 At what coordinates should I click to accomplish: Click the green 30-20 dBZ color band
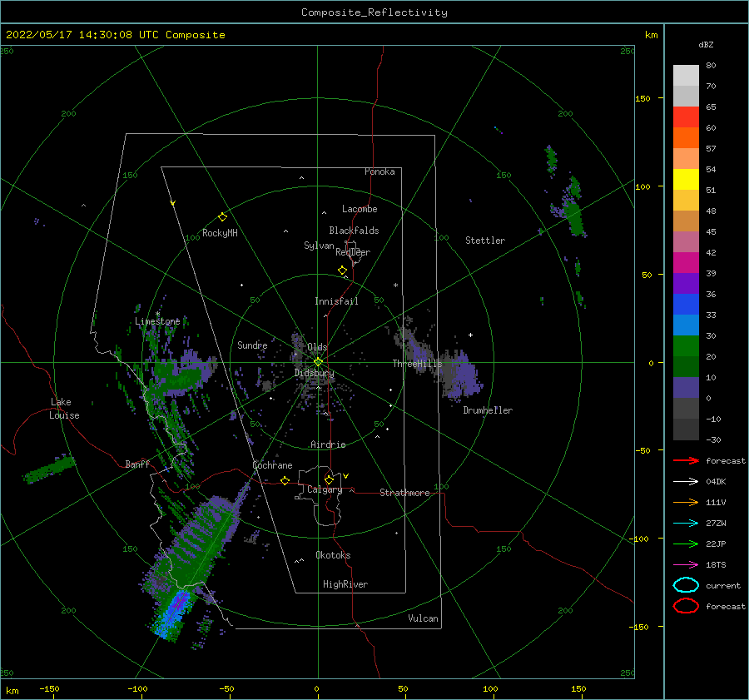pos(686,346)
